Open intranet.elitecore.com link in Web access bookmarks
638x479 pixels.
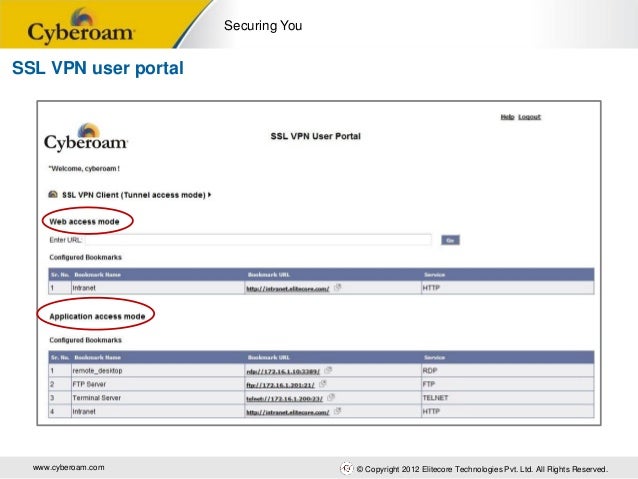pyautogui.click(x=287, y=289)
